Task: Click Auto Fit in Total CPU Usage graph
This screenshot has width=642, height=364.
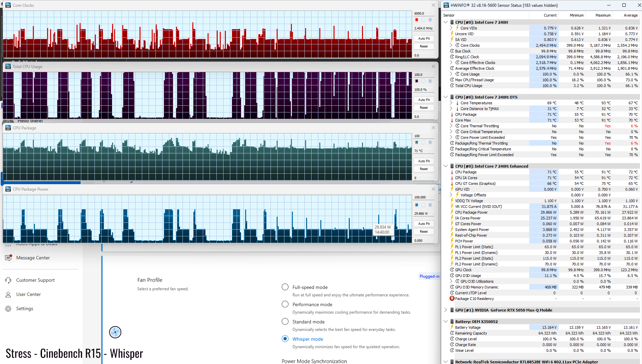Action: pos(424,100)
